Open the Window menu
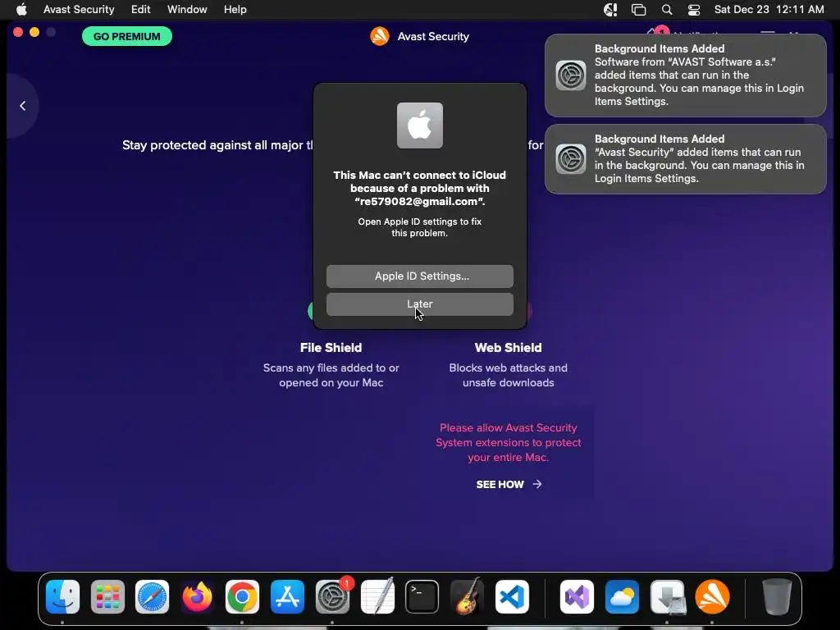This screenshot has height=630, width=840. tap(187, 9)
